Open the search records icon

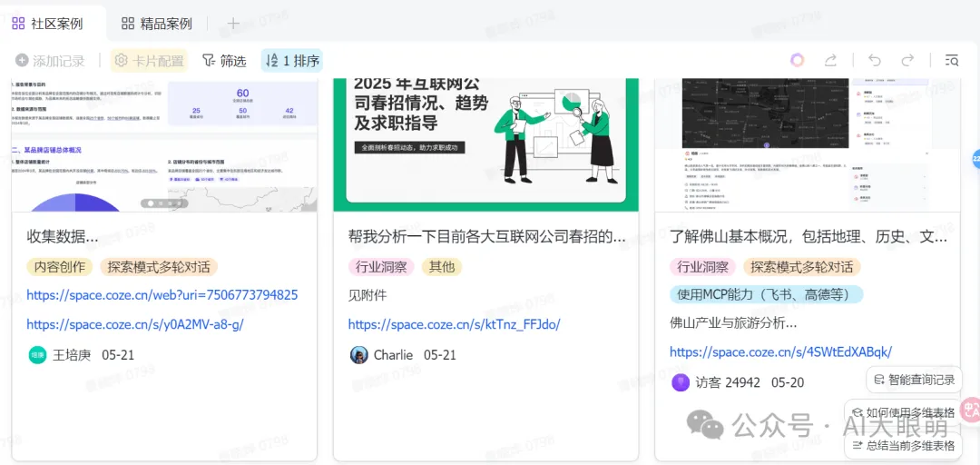tap(952, 60)
